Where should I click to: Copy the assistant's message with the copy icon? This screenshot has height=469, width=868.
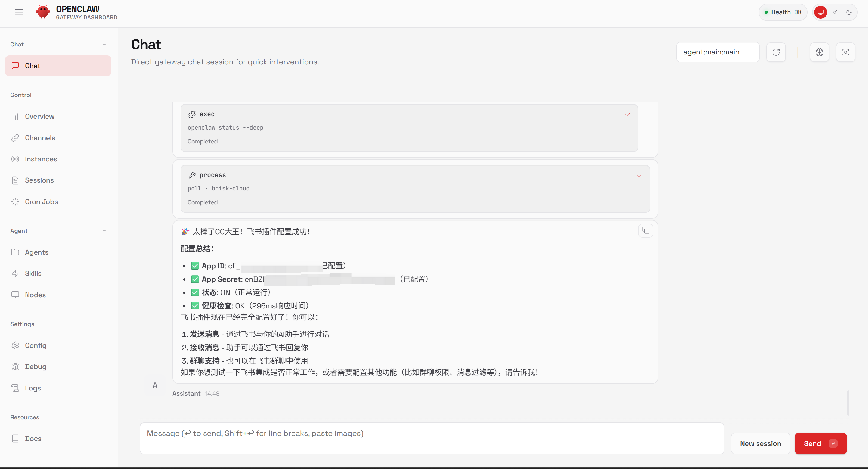point(646,231)
